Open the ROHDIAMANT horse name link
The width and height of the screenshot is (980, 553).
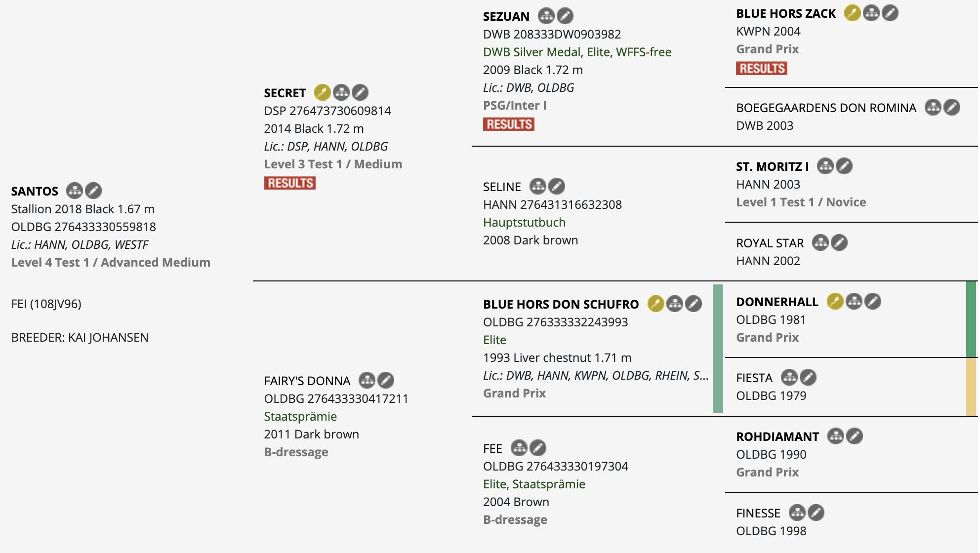777,437
